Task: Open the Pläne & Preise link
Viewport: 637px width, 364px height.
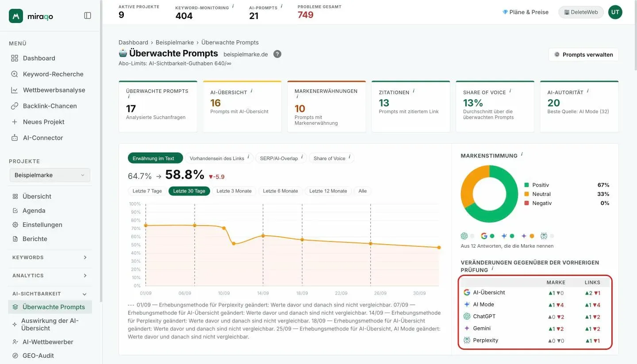Action: coord(526,12)
